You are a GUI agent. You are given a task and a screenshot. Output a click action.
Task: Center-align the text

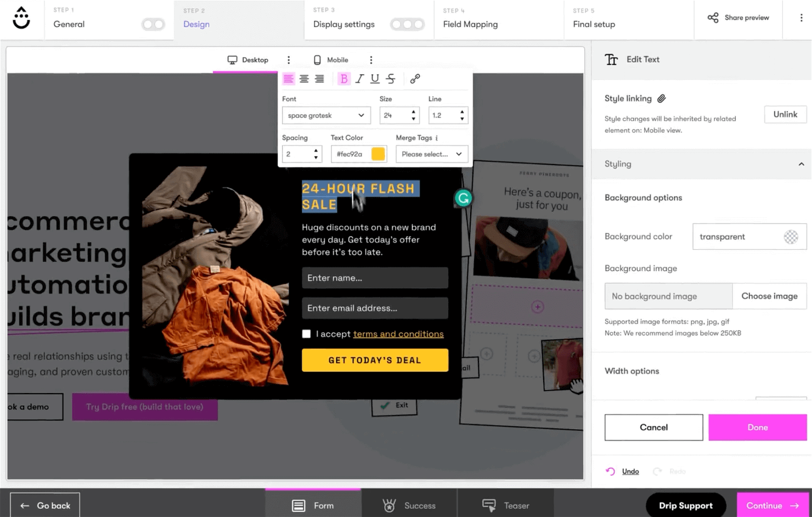pyautogui.click(x=304, y=79)
